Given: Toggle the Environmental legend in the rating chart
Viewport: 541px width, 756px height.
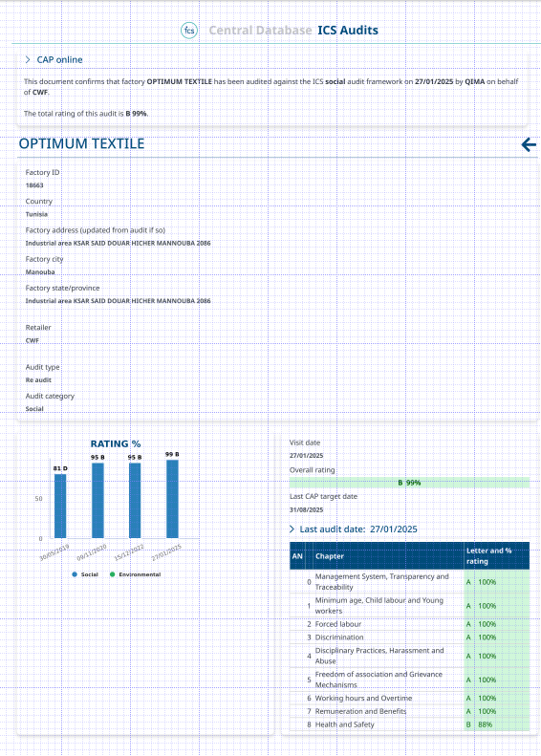Looking at the screenshot, I should tap(135, 574).
